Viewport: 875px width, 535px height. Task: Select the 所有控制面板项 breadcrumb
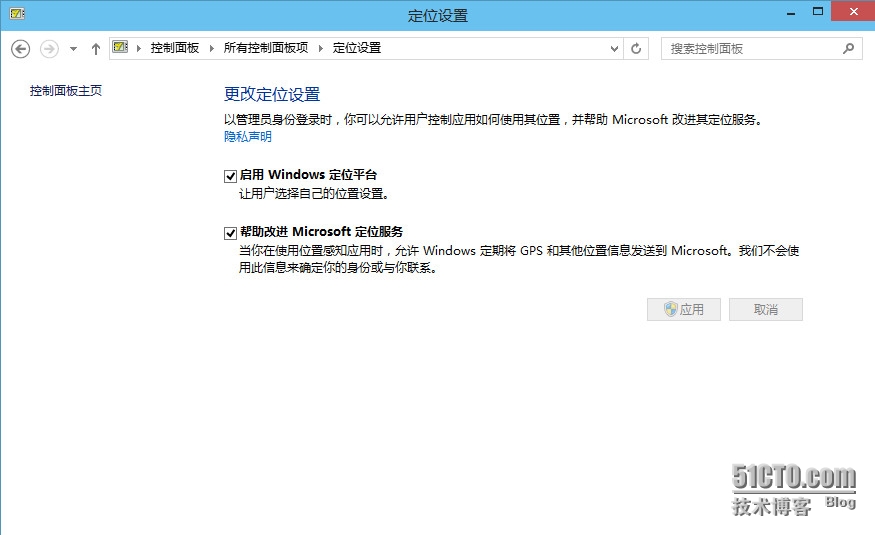[266, 48]
